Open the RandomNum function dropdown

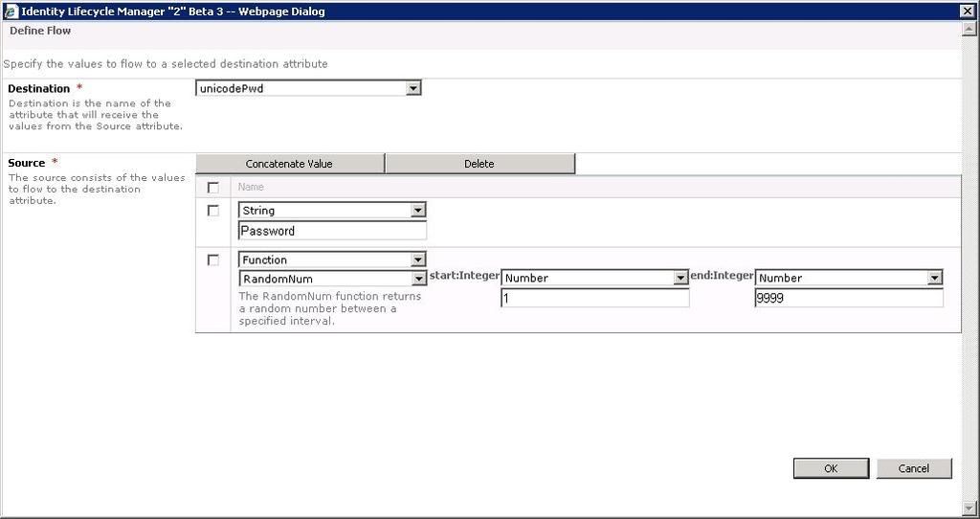pos(332,279)
